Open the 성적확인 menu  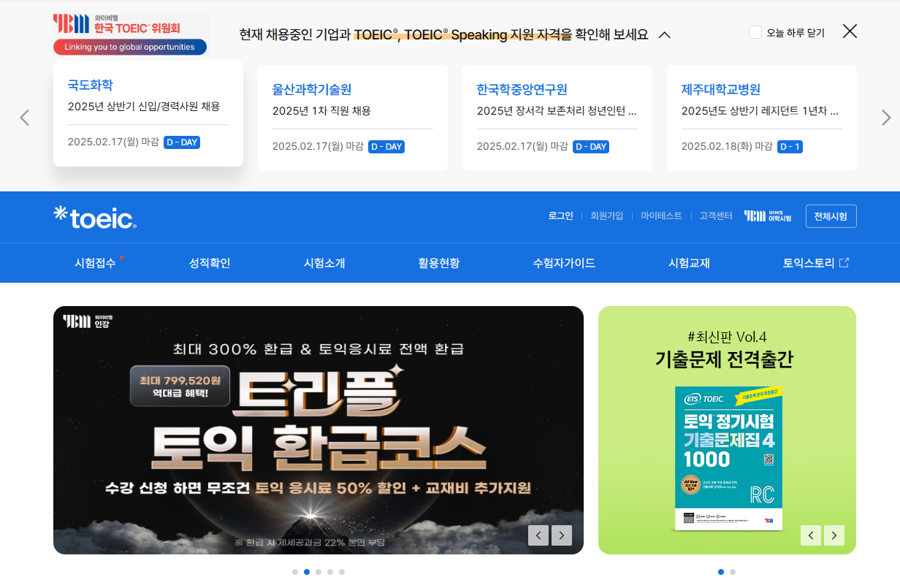point(210,263)
